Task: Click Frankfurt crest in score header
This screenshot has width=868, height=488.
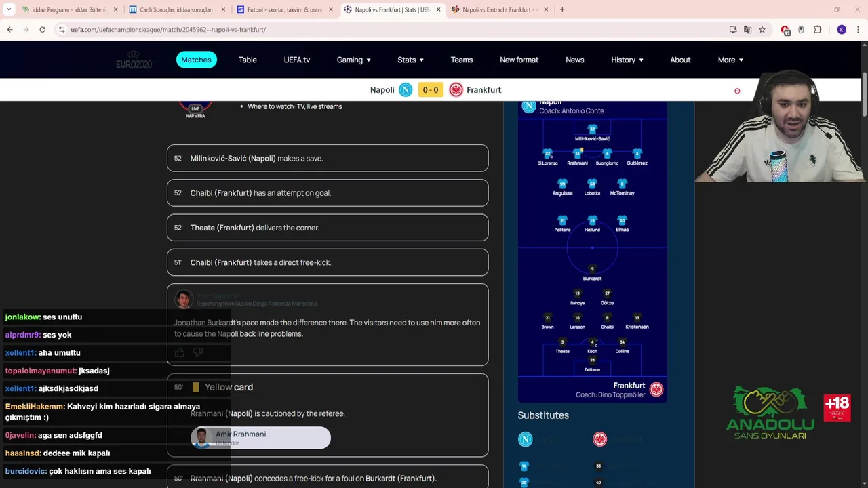Action: (456, 89)
